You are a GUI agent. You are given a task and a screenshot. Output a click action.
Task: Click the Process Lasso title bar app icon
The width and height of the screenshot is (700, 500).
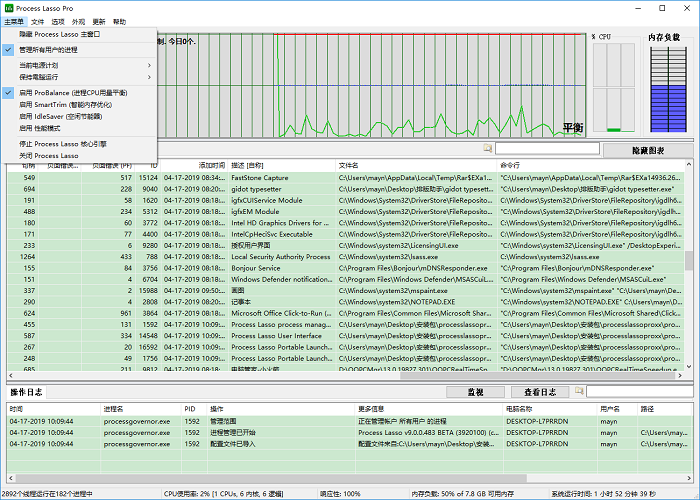(8, 7)
